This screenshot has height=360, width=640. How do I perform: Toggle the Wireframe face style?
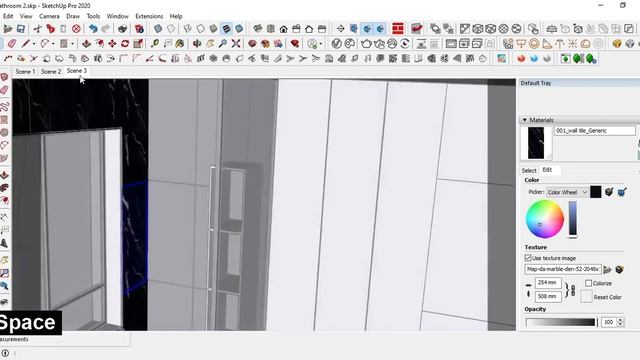click(x=187, y=29)
